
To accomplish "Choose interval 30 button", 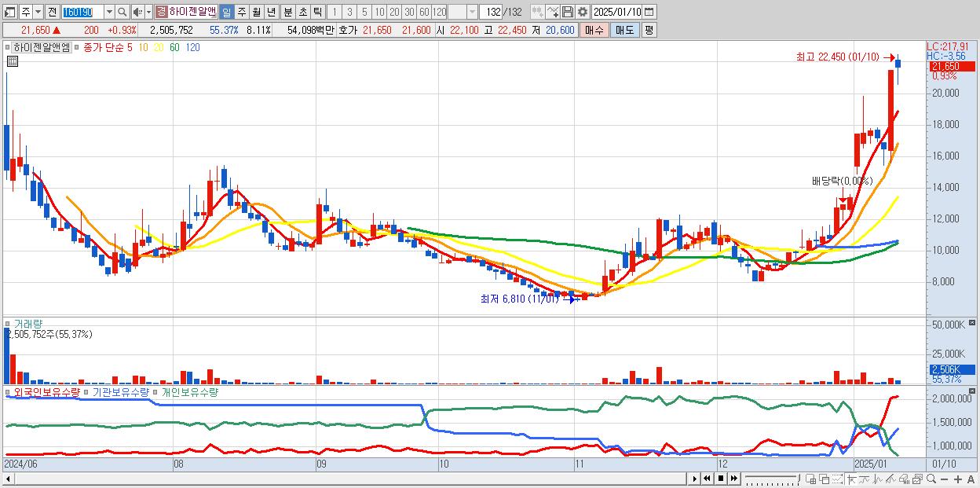I will point(409,12).
